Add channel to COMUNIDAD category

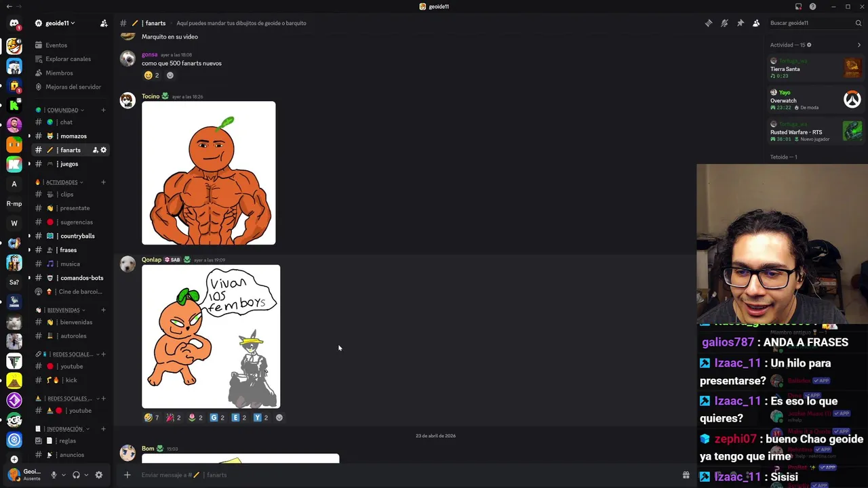(x=103, y=110)
